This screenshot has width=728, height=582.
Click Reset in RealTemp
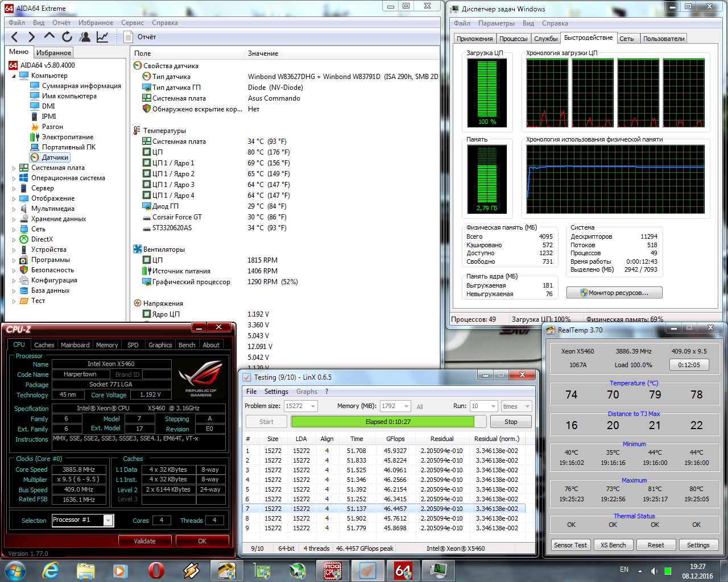tap(656, 545)
